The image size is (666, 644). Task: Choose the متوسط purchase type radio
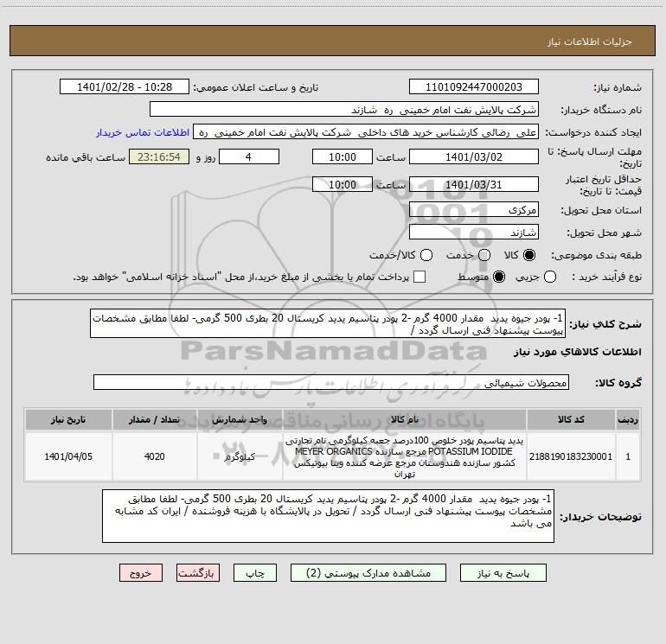coord(499,277)
